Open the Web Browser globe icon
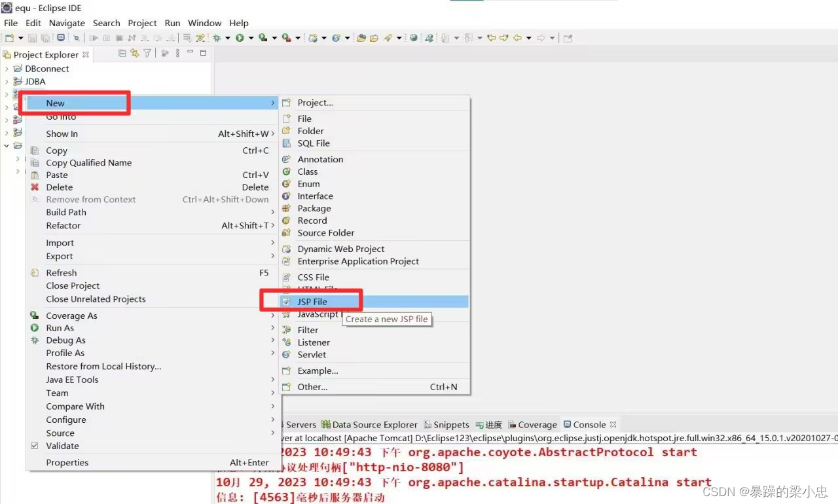This screenshot has width=838, height=504. (413, 38)
